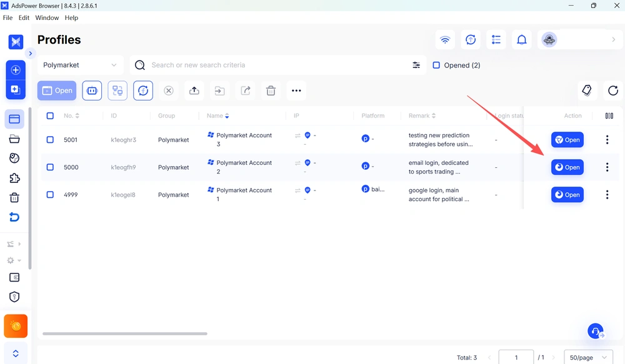
Task: Open the 50/page dropdown
Action: click(x=588, y=357)
